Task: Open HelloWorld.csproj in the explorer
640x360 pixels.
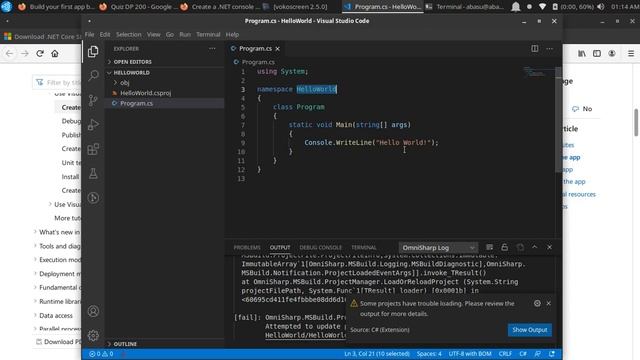Action: point(145,93)
